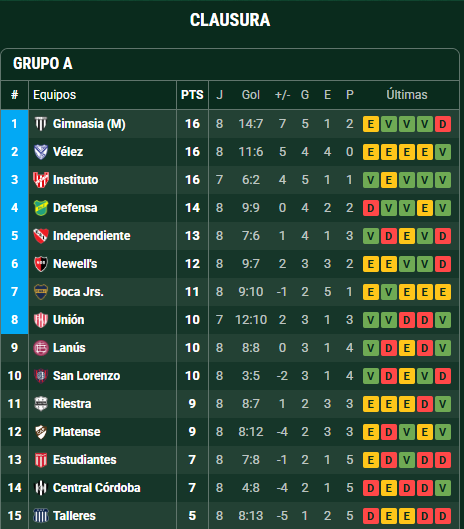Open the Unión team name link
The image size is (464, 529).
[x=69, y=320]
